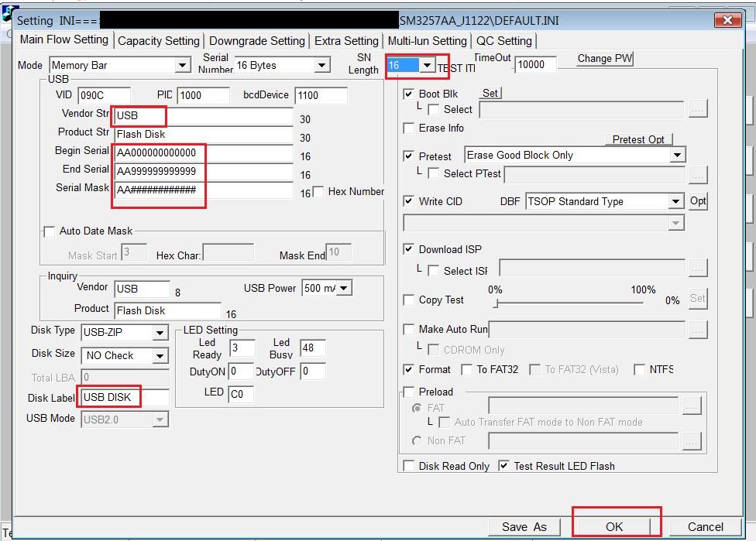Cancel the settings dialog
This screenshot has height=541, width=756.
[705, 526]
